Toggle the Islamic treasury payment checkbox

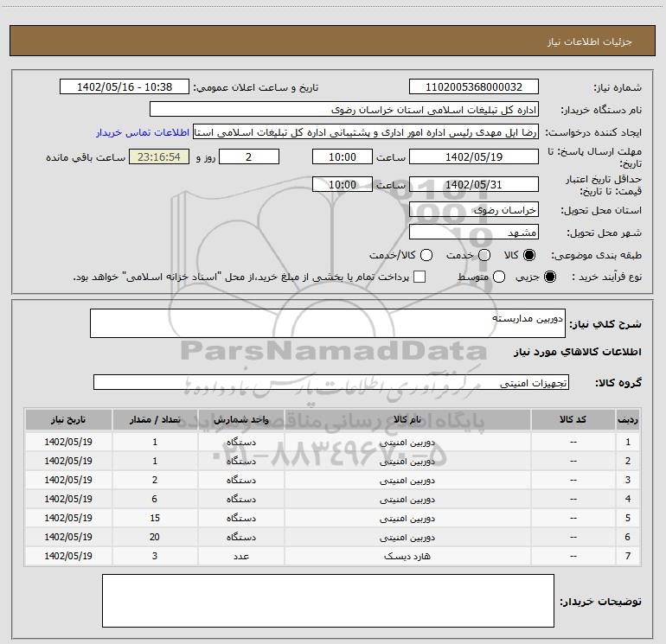click(419, 277)
